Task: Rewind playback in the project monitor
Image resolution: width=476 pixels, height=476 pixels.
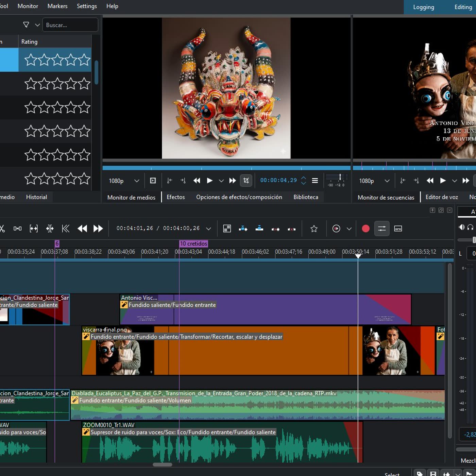Action: pos(430,181)
